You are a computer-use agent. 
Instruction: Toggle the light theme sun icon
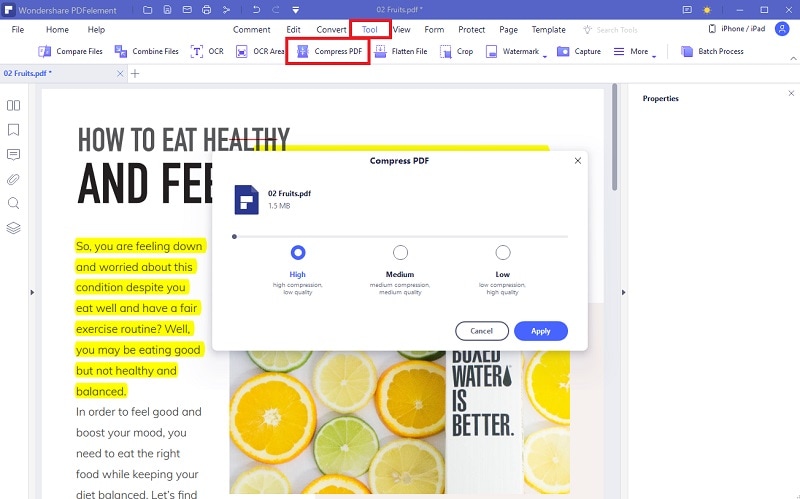(x=707, y=10)
